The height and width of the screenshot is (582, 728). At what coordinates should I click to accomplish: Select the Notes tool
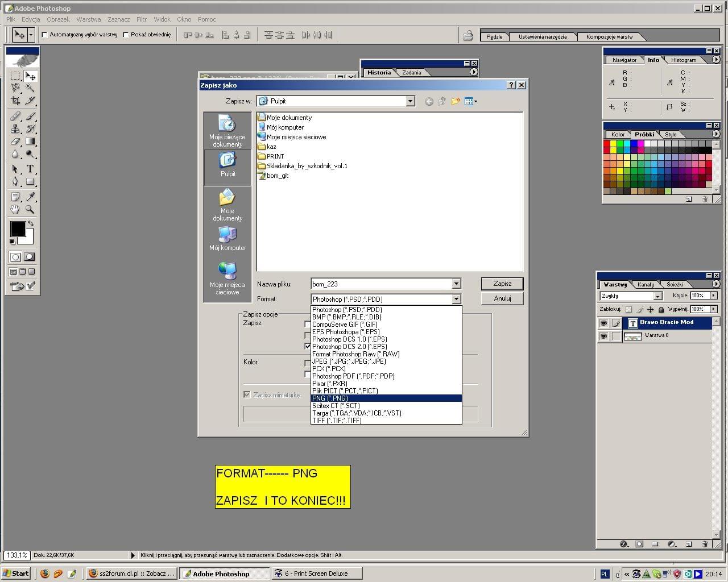[x=15, y=197]
